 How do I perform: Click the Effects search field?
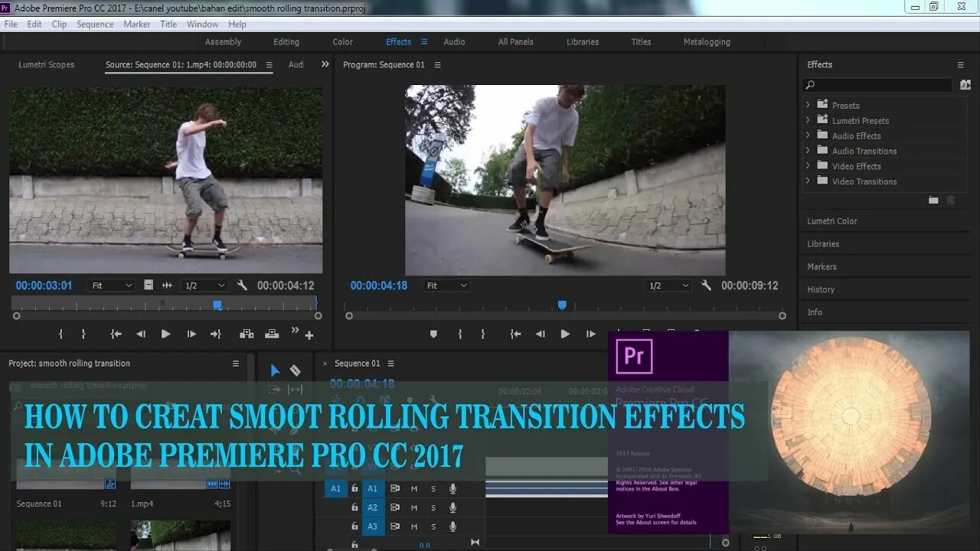[877, 85]
